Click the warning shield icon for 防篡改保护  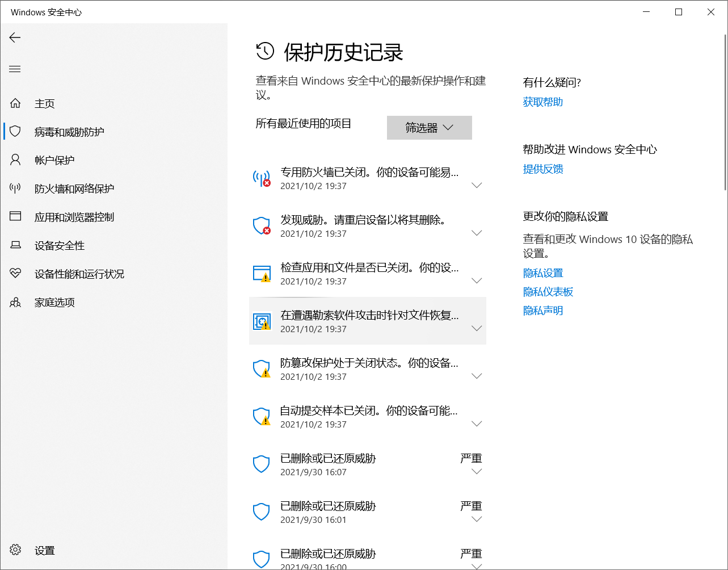262,369
